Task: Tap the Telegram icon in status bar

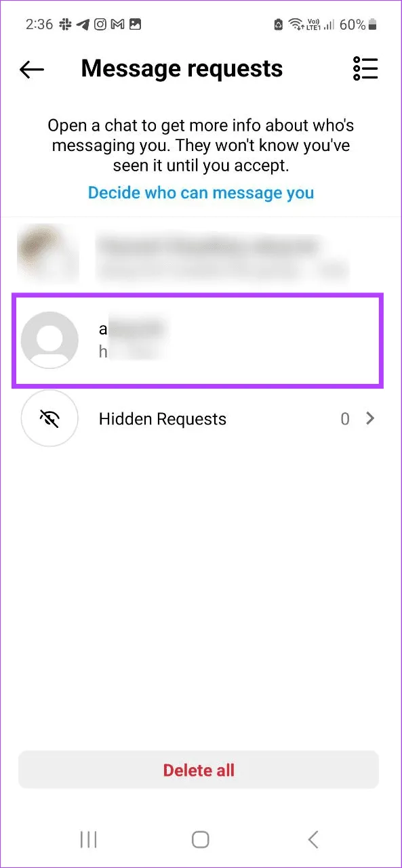Action: tap(83, 25)
